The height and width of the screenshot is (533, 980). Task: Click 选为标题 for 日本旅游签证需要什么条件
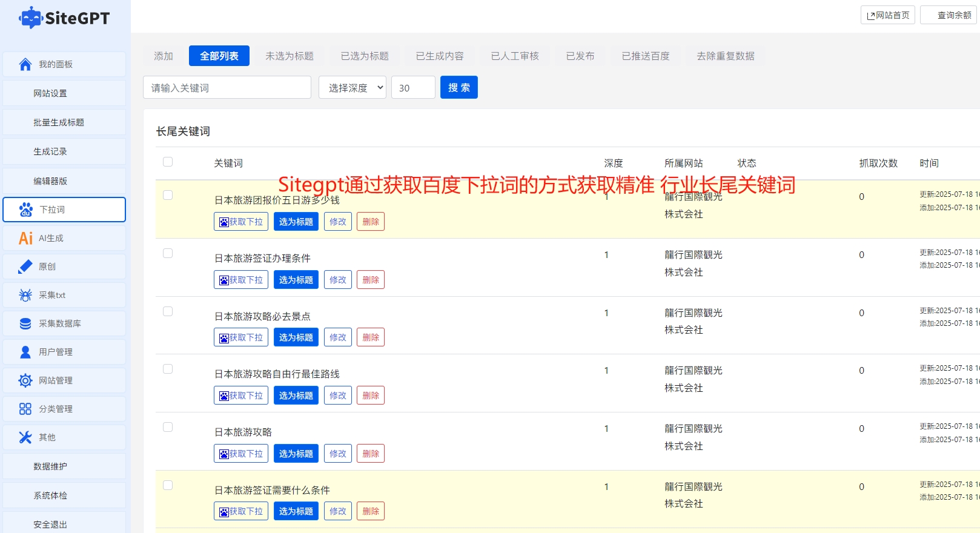click(x=296, y=511)
